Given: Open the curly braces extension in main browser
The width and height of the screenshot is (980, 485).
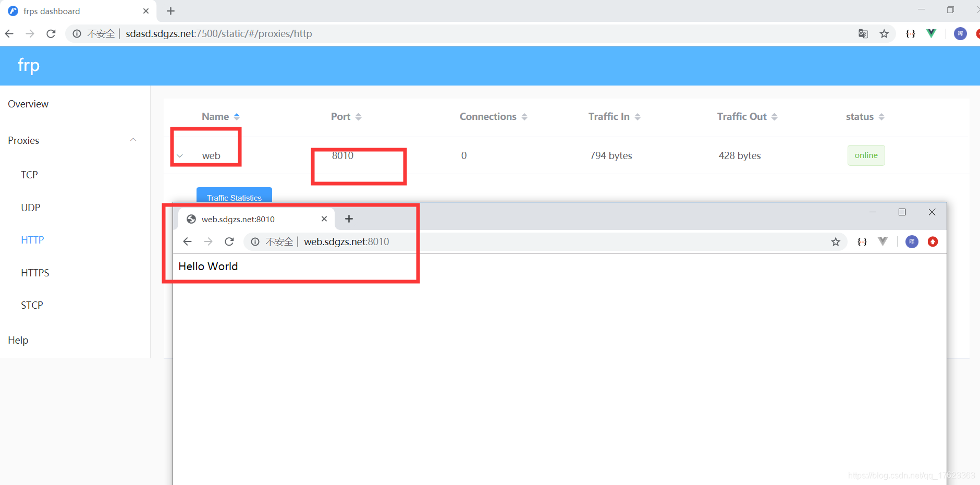Looking at the screenshot, I should click(x=910, y=34).
